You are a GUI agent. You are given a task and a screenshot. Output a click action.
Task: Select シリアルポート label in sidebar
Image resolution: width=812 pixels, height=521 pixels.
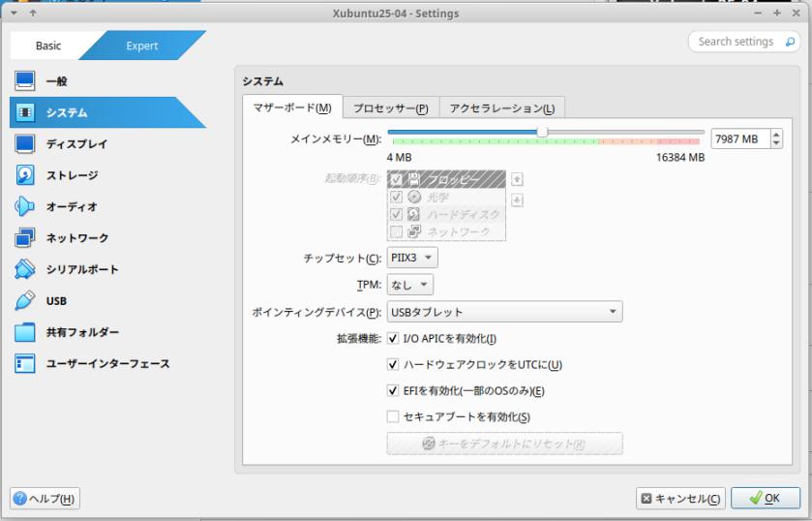click(x=82, y=269)
